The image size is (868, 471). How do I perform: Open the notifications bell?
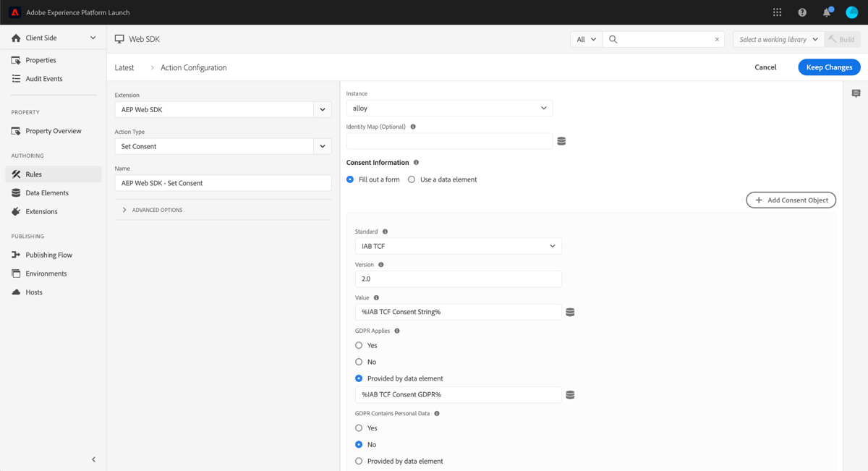[826, 12]
